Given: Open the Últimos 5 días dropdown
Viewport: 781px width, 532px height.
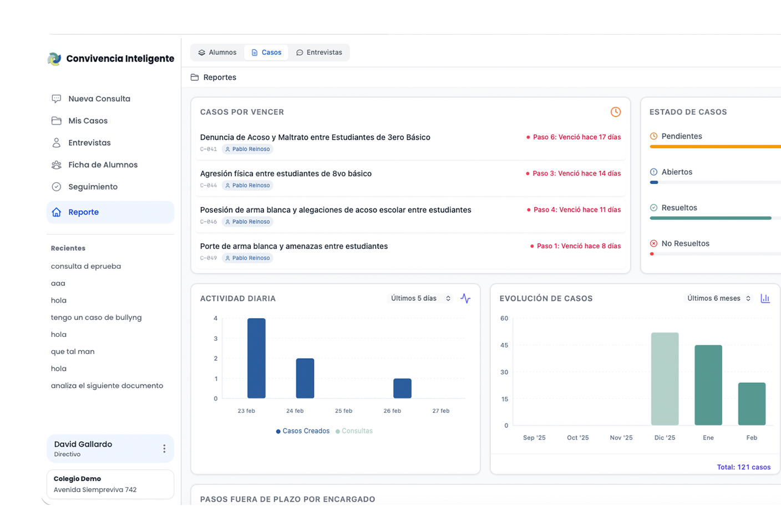Looking at the screenshot, I should (420, 299).
